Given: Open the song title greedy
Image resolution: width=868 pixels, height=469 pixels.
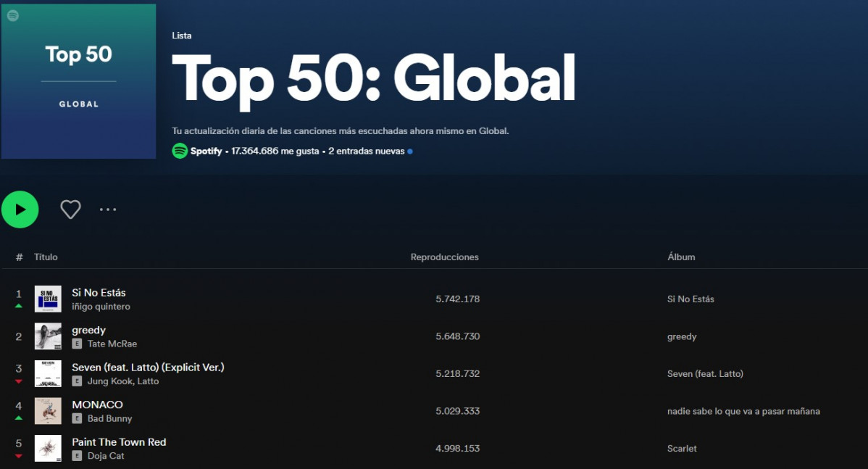Looking at the screenshot, I should pyautogui.click(x=88, y=330).
